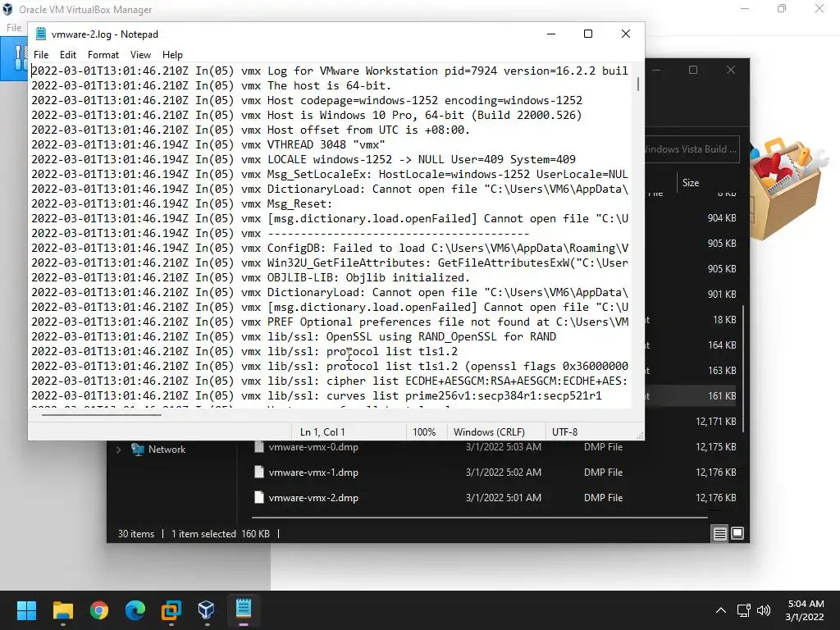Open the Notepad Format menu
Viewport: 840px width, 630px height.
click(103, 55)
